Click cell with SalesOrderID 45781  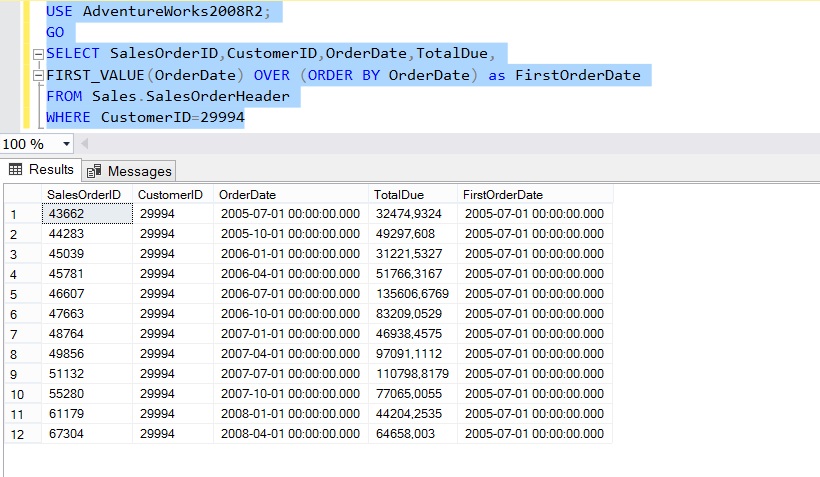(87, 274)
